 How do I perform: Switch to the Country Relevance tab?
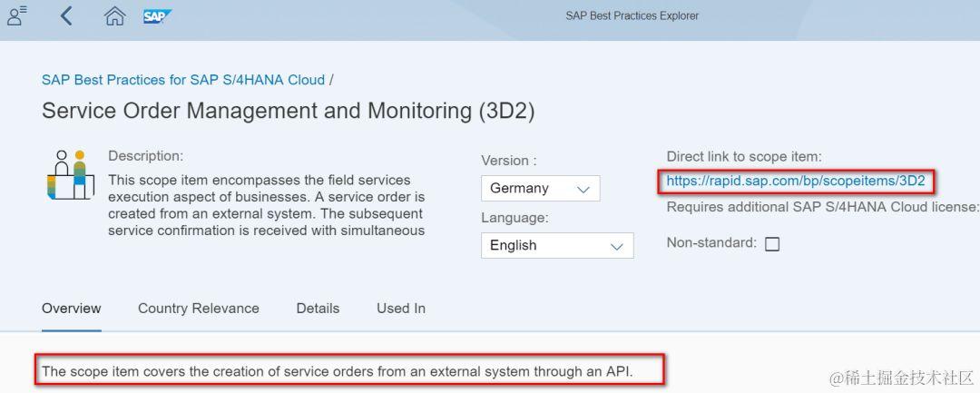tap(198, 308)
